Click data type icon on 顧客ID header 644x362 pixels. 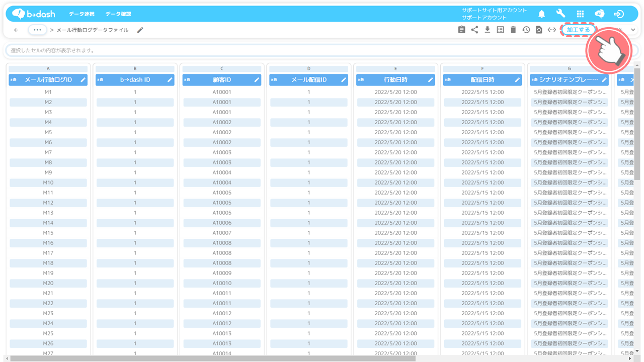coord(187,80)
